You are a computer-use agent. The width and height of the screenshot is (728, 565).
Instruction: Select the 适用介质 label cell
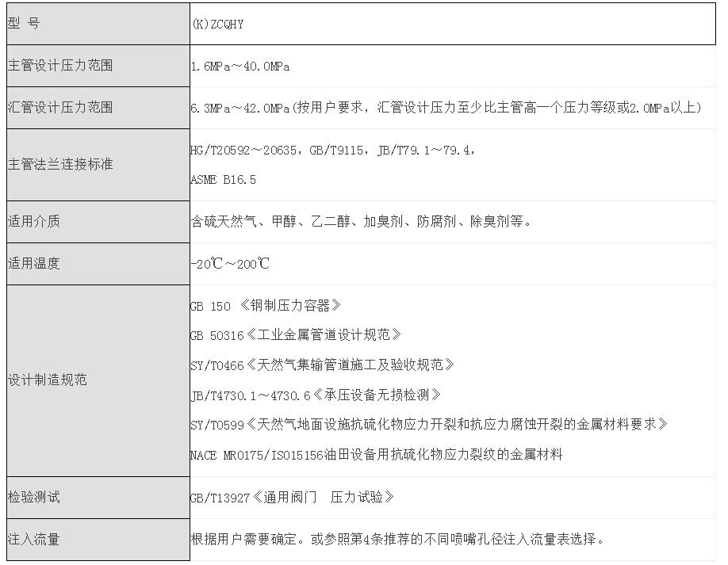pyautogui.click(x=97, y=221)
